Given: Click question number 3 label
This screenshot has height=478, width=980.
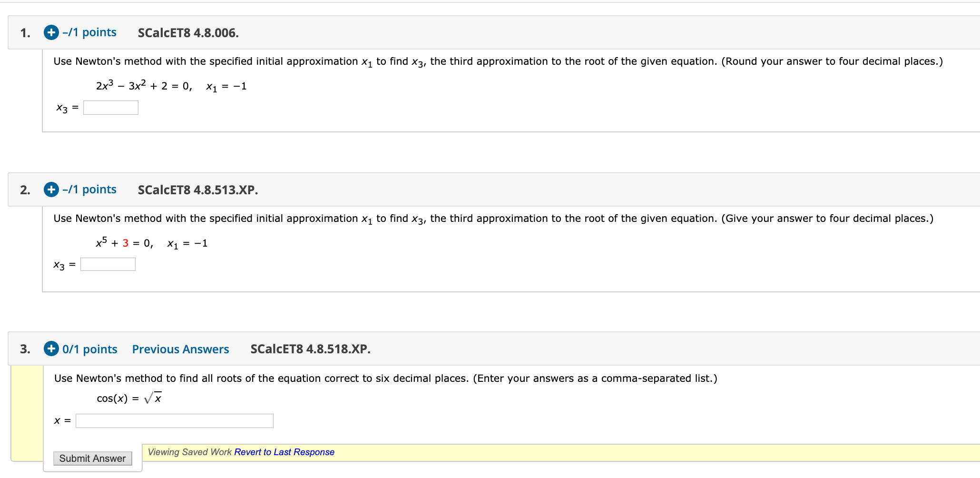Looking at the screenshot, I should [25, 349].
